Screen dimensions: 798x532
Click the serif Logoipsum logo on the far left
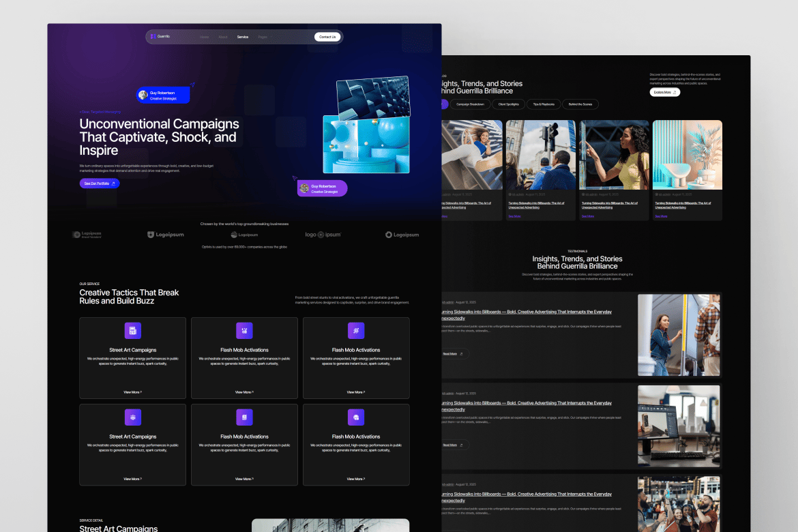pos(87,235)
